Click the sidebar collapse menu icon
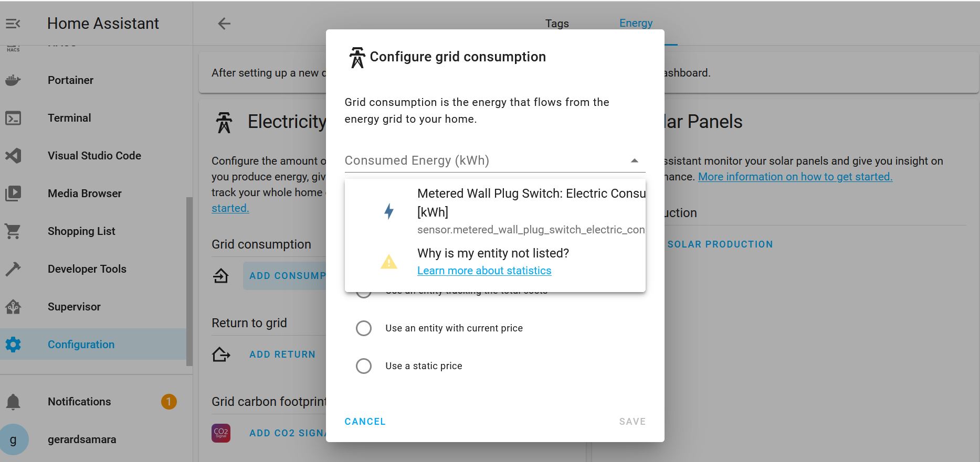The width and height of the screenshot is (980, 462). coord(13,24)
